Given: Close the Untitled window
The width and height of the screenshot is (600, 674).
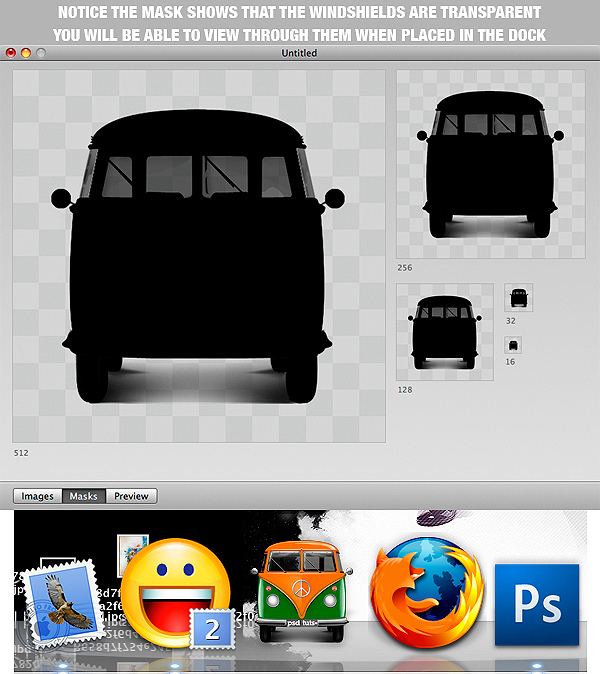Looking at the screenshot, I should tap(11, 53).
